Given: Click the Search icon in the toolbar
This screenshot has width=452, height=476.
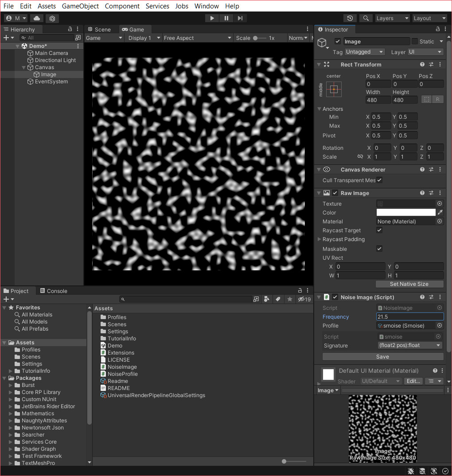Looking at the screenshot, I should click(x=366, y=18).
